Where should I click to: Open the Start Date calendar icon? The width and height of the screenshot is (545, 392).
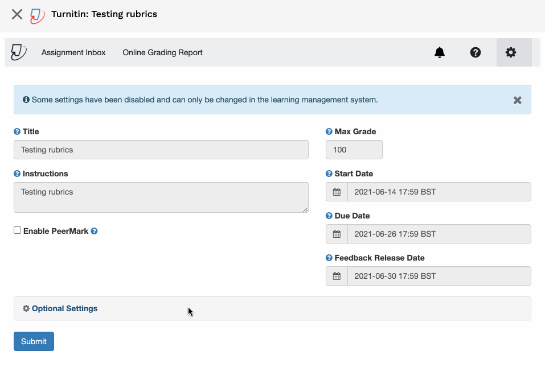click(337, 192)
